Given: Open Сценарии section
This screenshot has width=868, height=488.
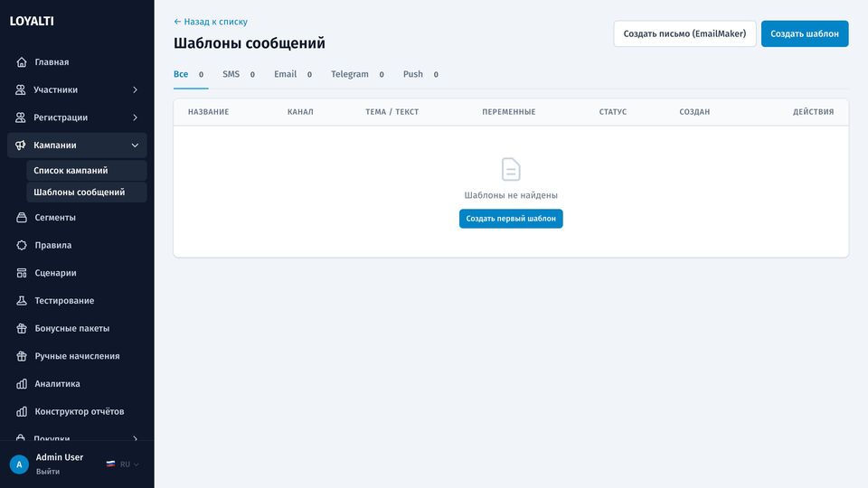Looking at the screenshot, I should click(x=77, y=273).
